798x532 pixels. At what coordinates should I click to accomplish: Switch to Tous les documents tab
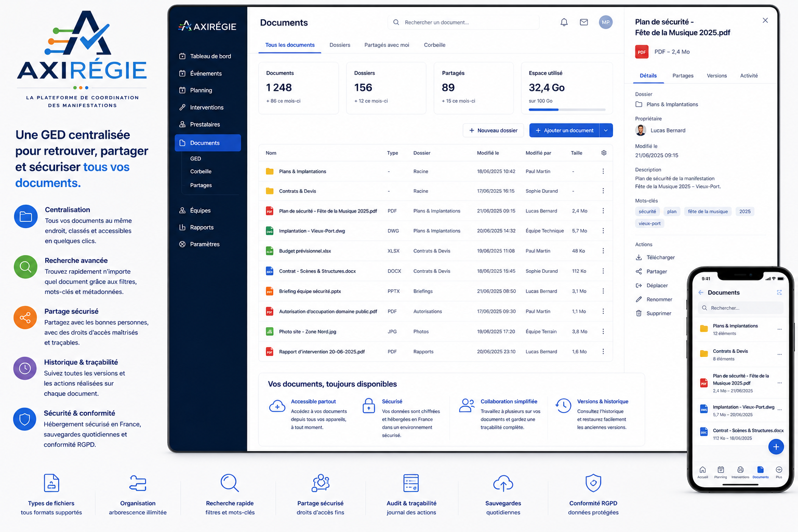pos(290,45)
